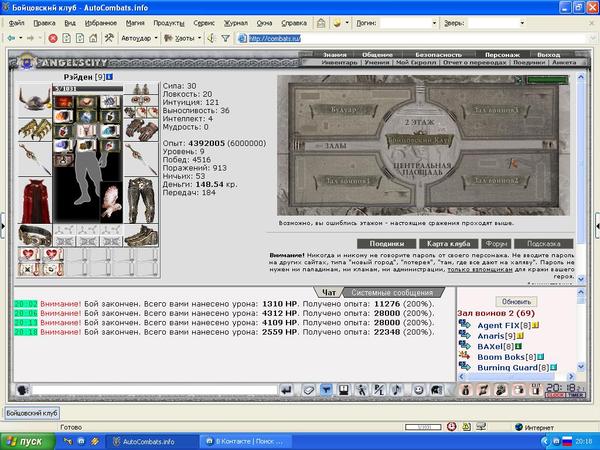This screenshot has width=600, height=450.
Task: Open the Анкета submenu link
Action: (564, 62)
